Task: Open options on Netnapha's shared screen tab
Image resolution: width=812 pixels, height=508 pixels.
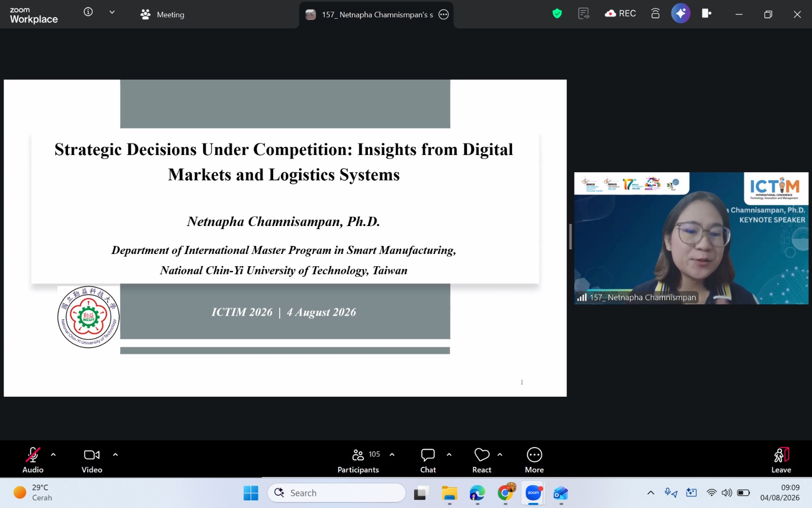Action: pyautogui.click(x=444, y=15)
